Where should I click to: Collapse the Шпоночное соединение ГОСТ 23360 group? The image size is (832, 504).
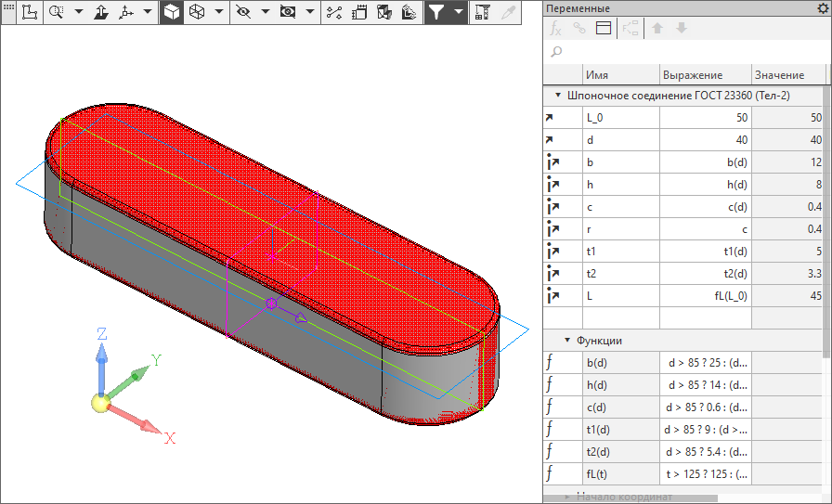[557, 95]
